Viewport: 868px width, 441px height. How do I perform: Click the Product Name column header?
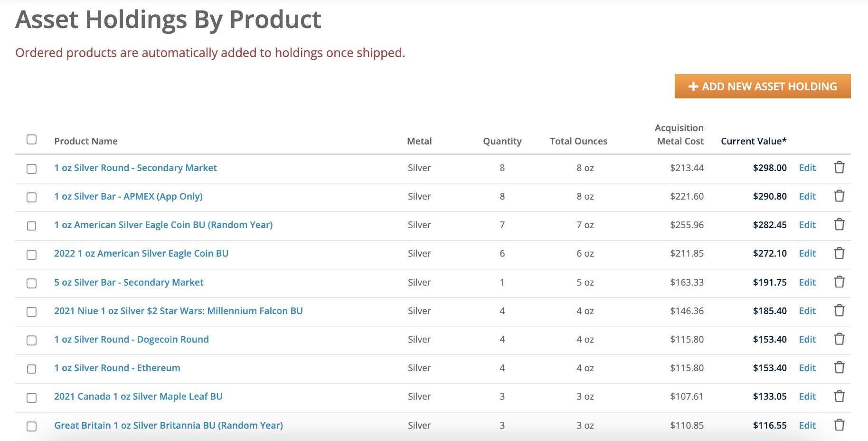click(x=86, y=141)
